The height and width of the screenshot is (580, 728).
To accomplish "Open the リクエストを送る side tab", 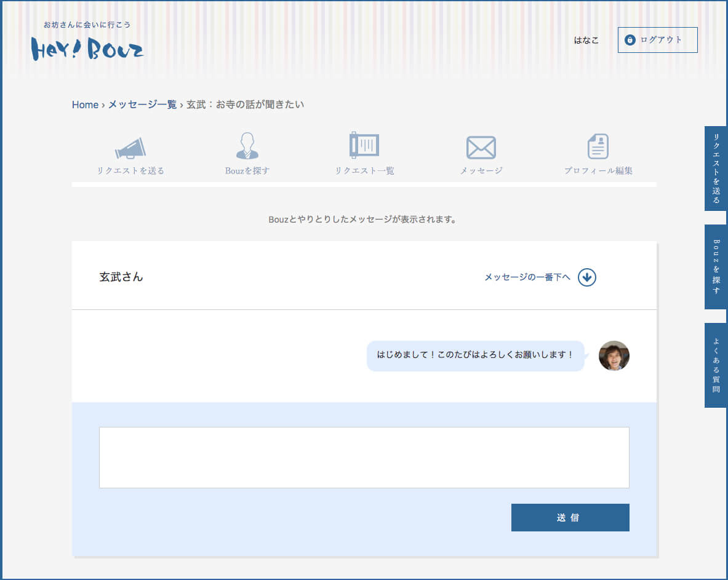I will coord(716,169).
